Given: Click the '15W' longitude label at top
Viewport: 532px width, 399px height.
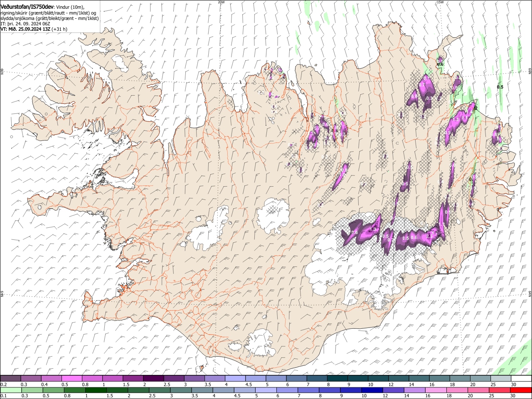Looking at the screenshot, I should tap(440, 2).
